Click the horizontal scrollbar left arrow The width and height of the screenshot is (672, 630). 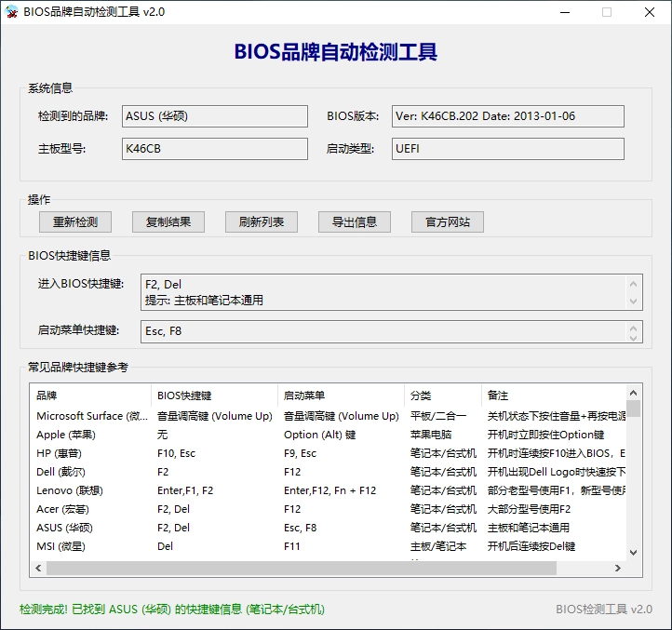[x=38, y=568]
